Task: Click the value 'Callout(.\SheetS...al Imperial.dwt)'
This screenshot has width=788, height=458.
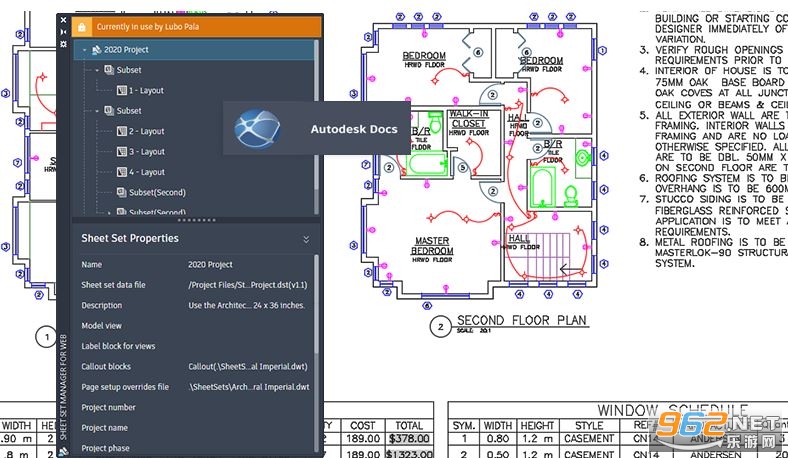Action: tap(248, 367)
